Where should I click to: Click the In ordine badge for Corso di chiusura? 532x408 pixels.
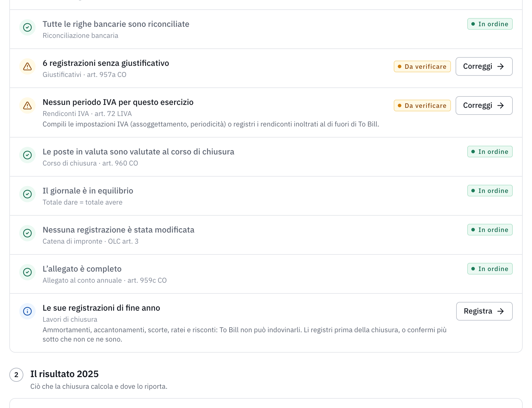490,152
